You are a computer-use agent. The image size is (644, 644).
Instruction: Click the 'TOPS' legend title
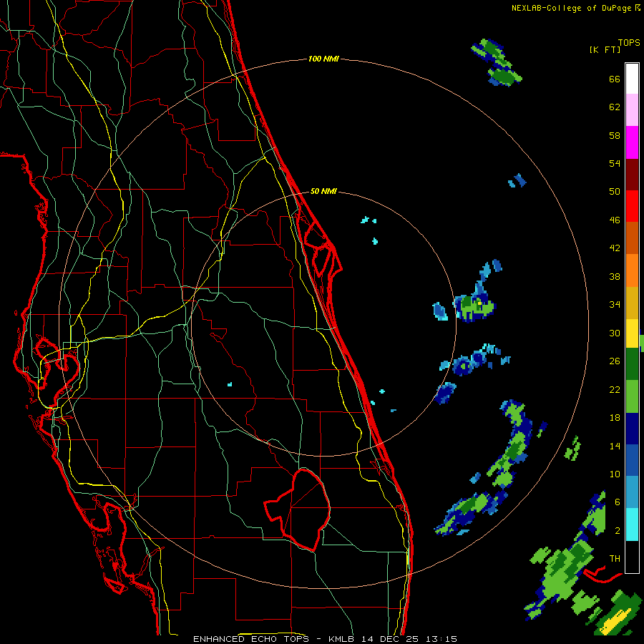pos(629,43)
